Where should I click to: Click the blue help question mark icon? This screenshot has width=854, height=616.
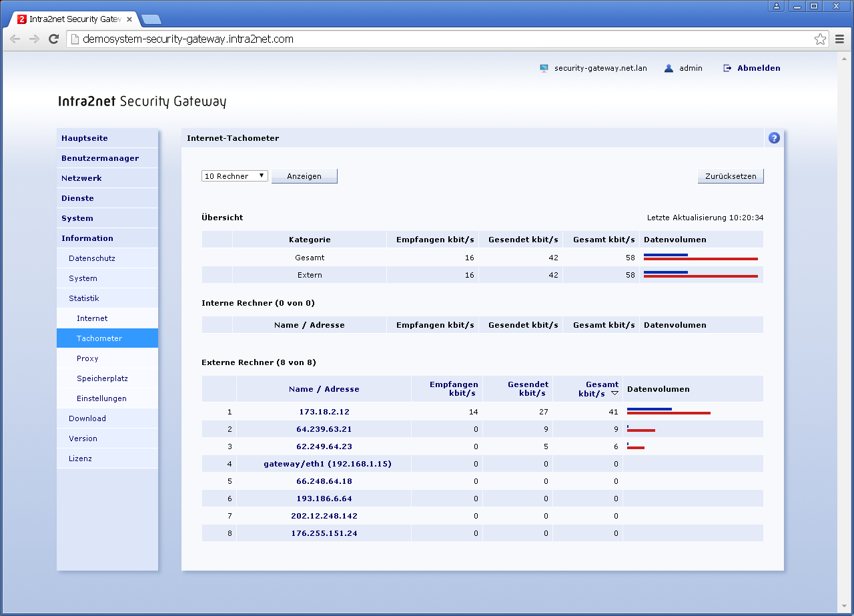pyautogui.click(x=774, y=138)
